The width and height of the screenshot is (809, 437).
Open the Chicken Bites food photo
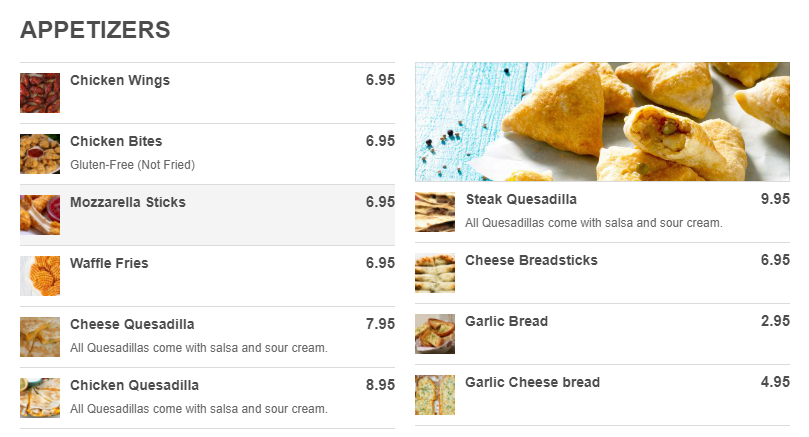point(40,154)
